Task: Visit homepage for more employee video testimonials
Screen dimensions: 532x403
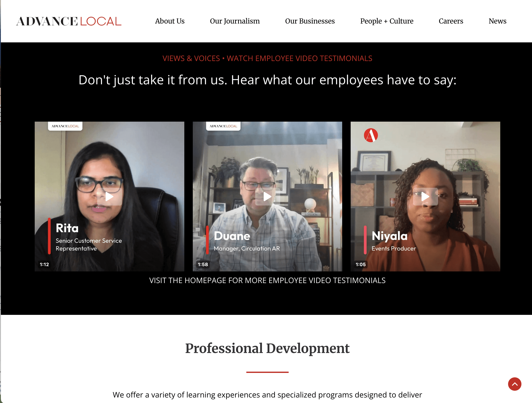Action: point(267,281)
